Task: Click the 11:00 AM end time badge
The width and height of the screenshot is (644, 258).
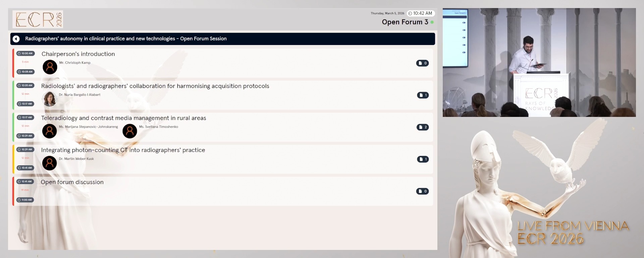Action: 25,200
